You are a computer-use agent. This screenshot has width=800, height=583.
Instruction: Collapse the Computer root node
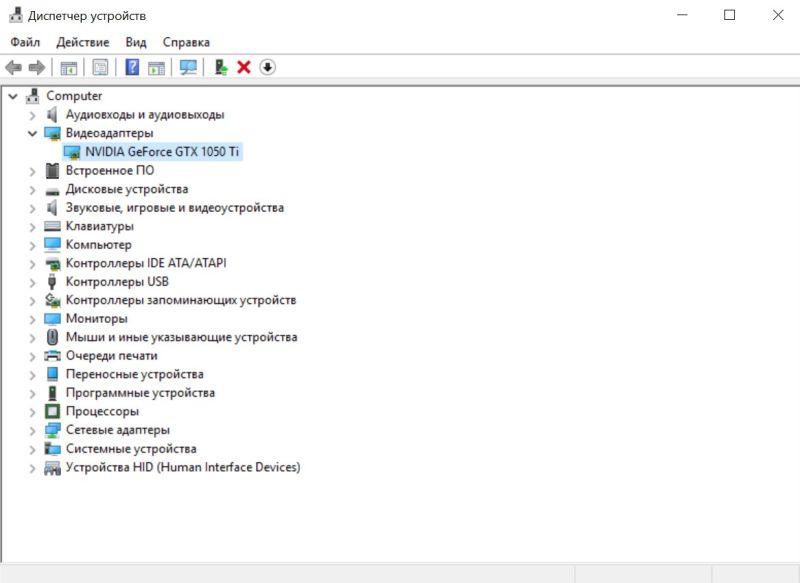point(13,96)
